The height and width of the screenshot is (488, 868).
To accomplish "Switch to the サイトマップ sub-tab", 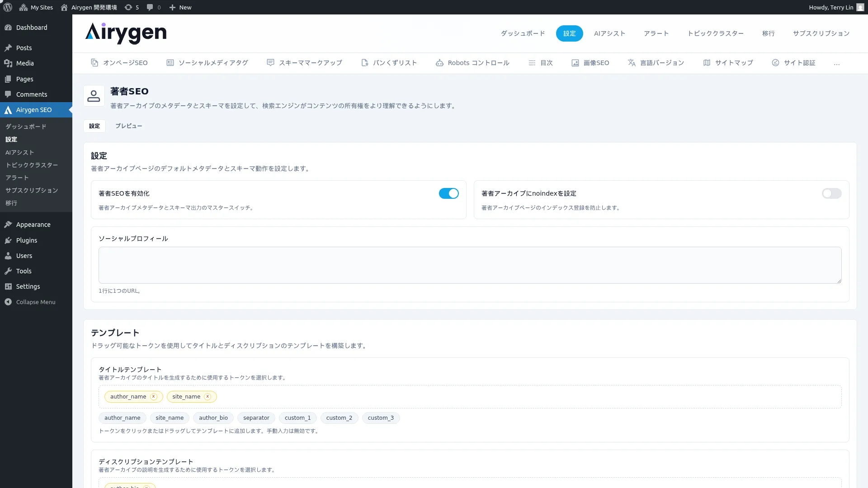I will click(x=728, y=63).
